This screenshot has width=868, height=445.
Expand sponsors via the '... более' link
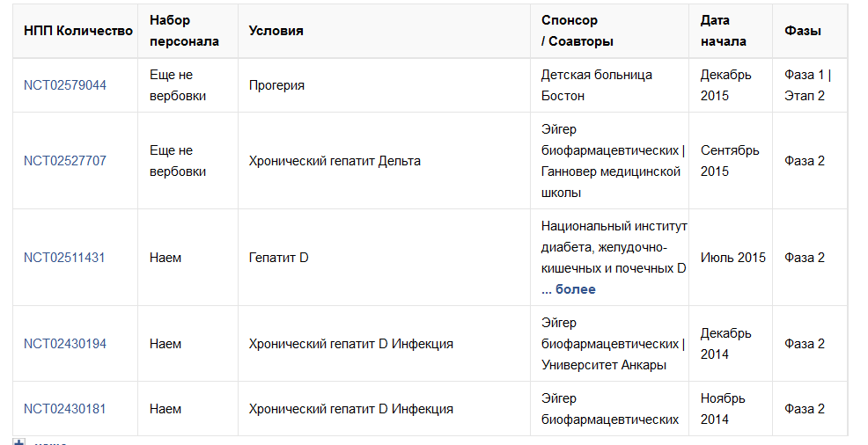pyautogui.click(x=569, y=289)
